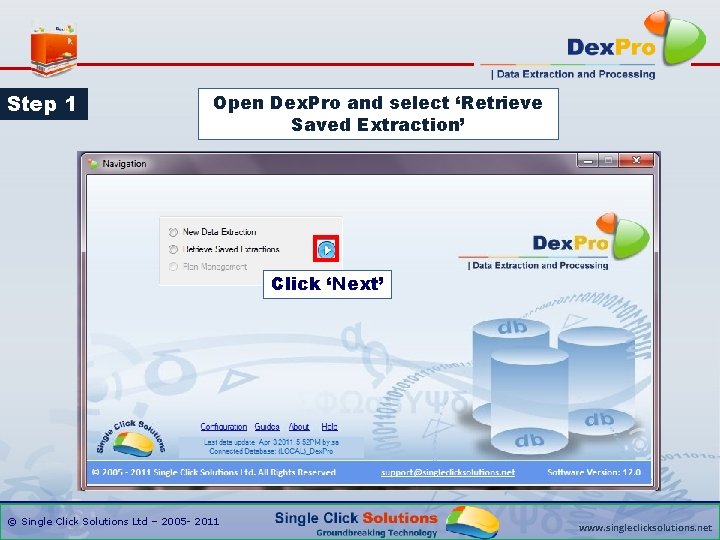Click the copyright 2005 - 2011 Single Click Solutions text in window
The image size is (720, 540).
[214, 472]
